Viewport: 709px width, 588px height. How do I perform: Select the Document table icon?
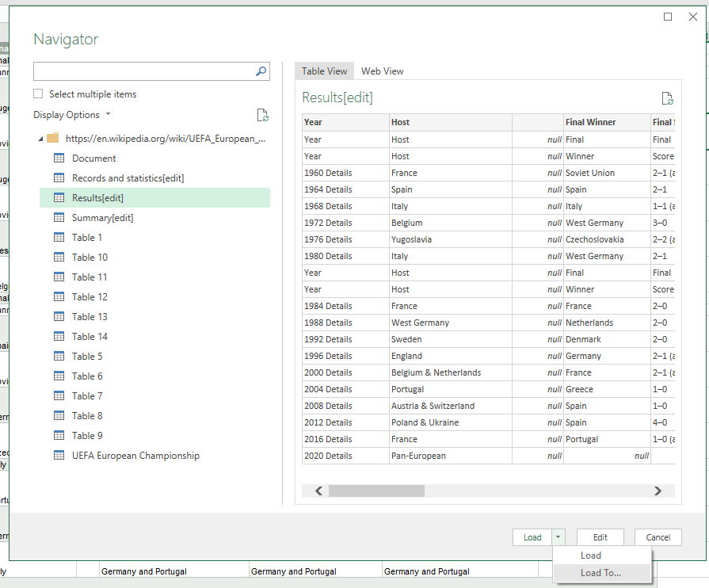59,158
